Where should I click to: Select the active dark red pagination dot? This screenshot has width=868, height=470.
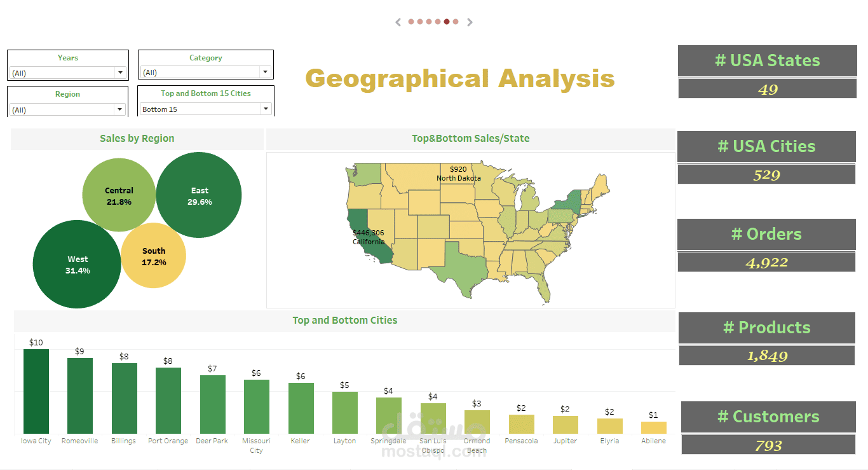click(x=447, y=22)
